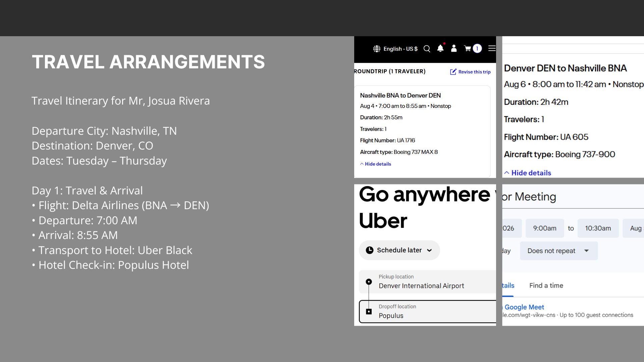
Task: Click the search magnifier icon
Action: pyautogui.click(x=427, y=49)
